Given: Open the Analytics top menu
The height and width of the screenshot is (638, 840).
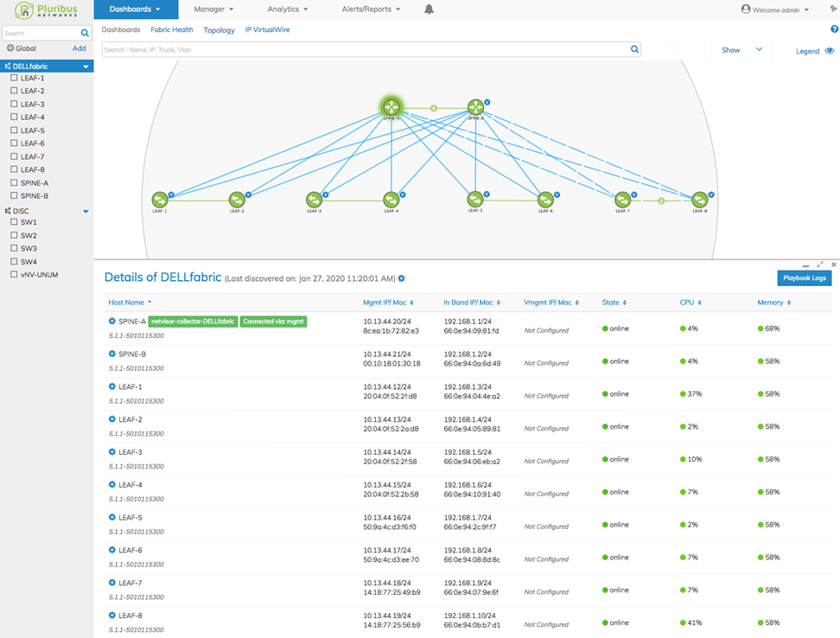Looking at the screenshot, I should pos(288,10).
